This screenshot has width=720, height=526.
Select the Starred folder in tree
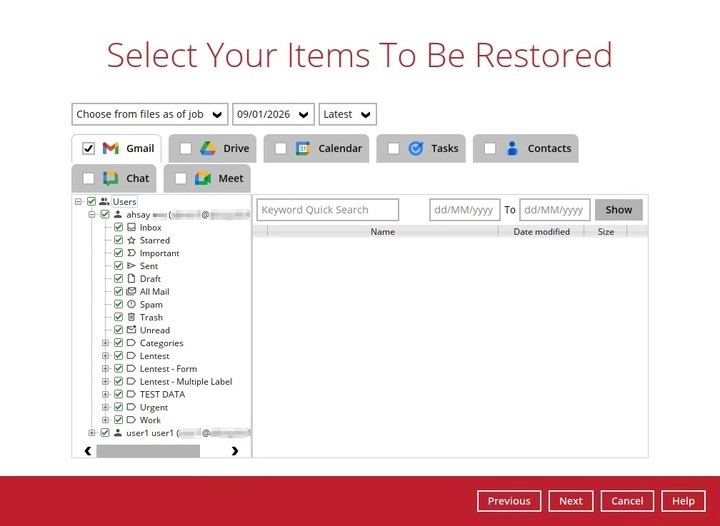pyautogui.click(x=154, y=241)
